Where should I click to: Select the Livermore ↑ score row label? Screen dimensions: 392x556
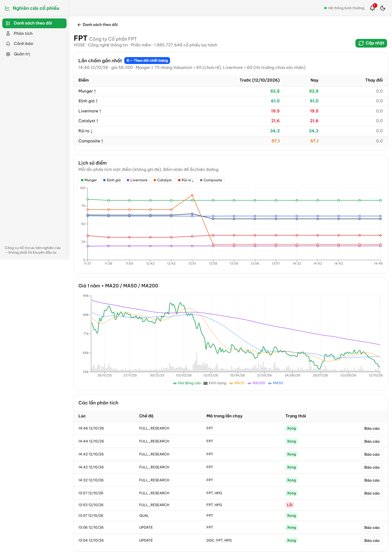click(90, 111)
